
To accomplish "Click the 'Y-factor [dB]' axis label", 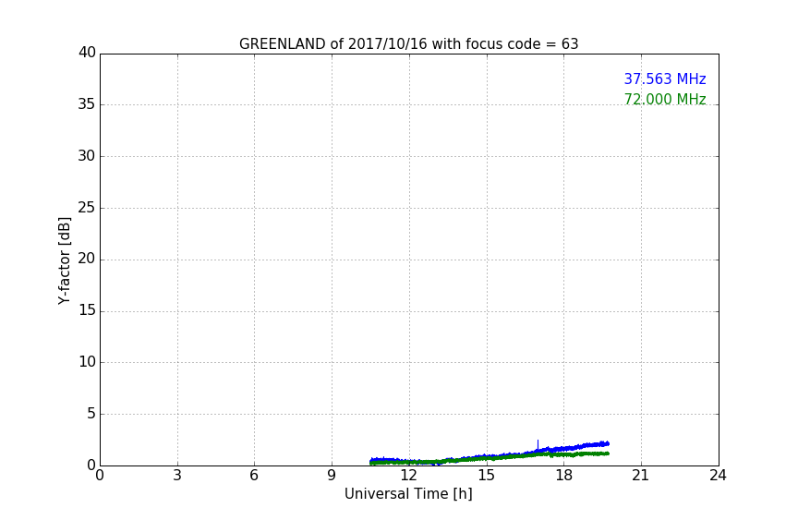I will point(64,260).
